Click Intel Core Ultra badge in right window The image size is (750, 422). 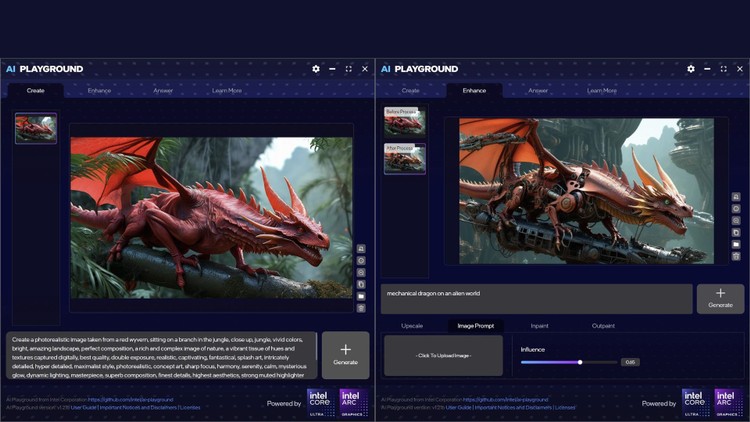pos(696,402)
